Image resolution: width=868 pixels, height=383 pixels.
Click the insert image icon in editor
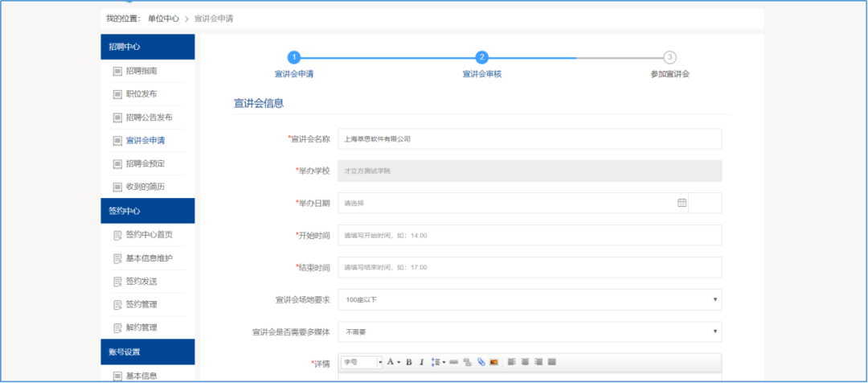[x=493, y=363]
